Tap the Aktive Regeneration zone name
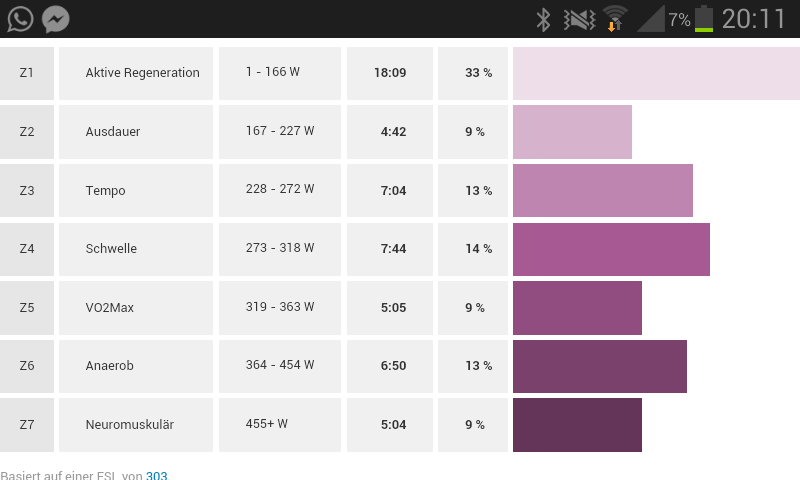Image resolution: width=800 pixels, height=480 pixels. [142, 73]
